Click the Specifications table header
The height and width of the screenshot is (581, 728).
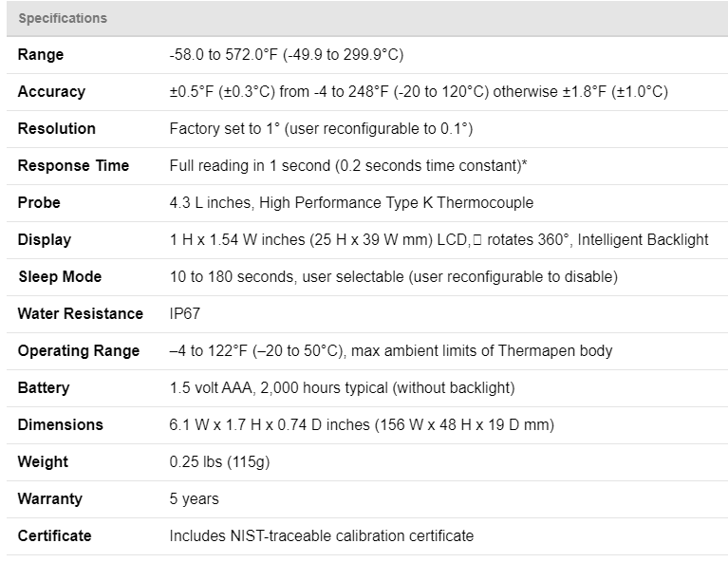click(63, 18)
